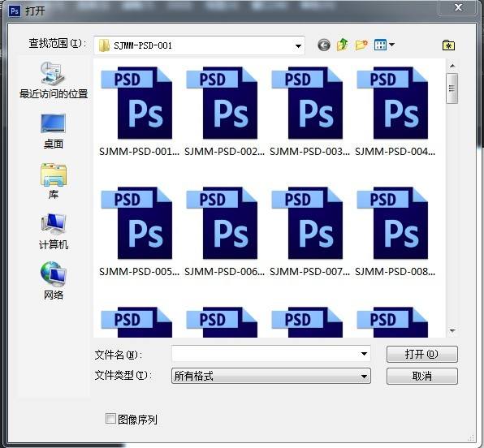Select the SJMM-PSD-001 file icon
This screenshot has width=484, height=448.
pyautogui.click(x=136, y=103)
